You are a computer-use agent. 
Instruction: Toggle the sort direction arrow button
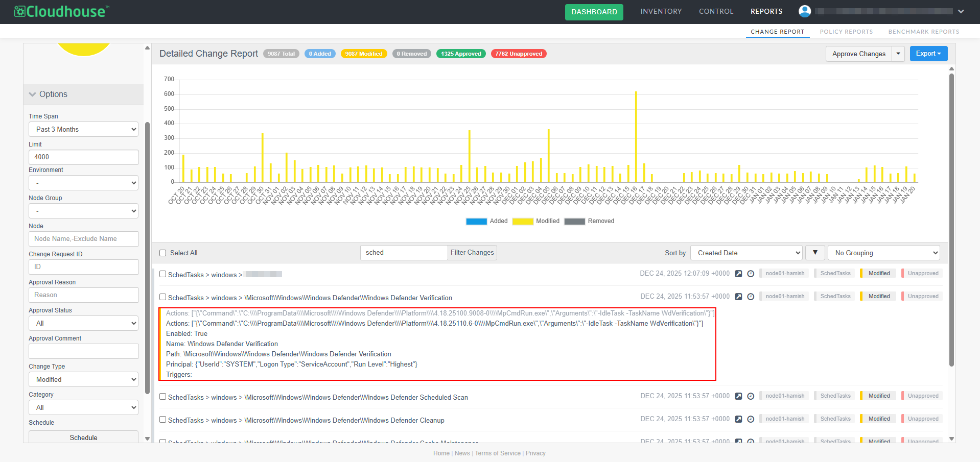tap(815, 253)
